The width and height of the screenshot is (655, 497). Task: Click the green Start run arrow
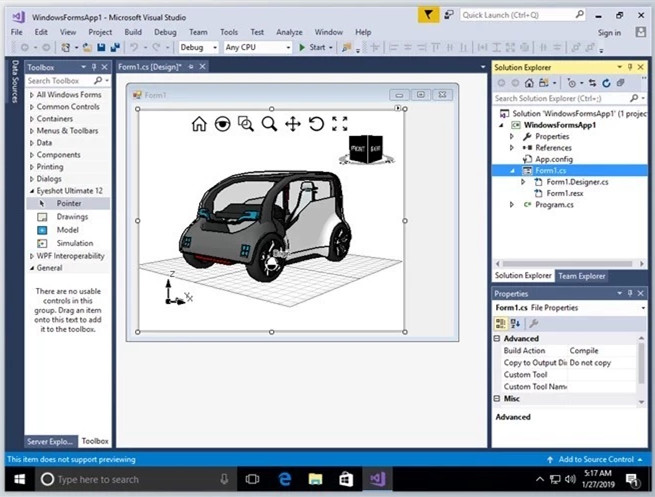pos(302,47)
